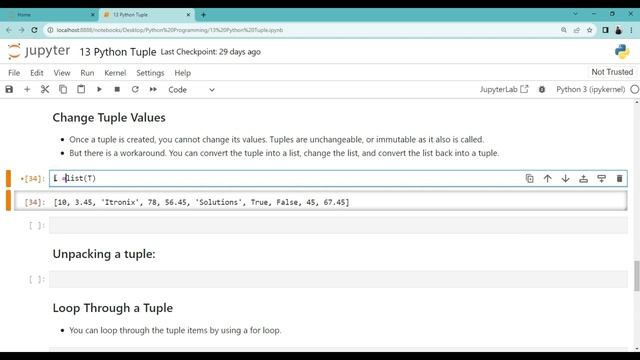Paste cell from clipboard icon

81,89
